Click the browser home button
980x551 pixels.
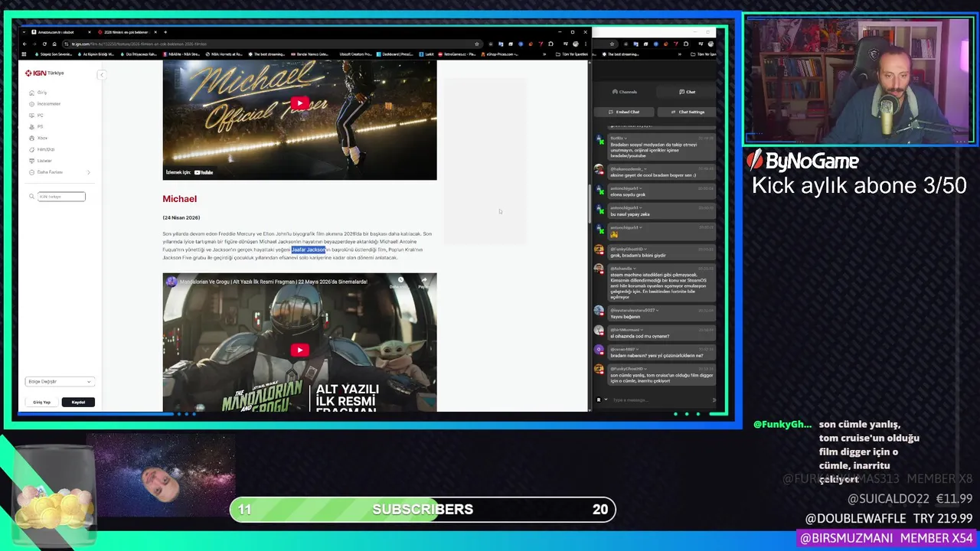click(x=54, y=44)
